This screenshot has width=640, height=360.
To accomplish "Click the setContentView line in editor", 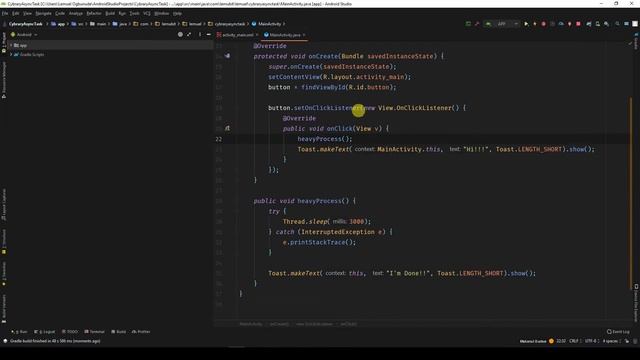I will (340, 77).
